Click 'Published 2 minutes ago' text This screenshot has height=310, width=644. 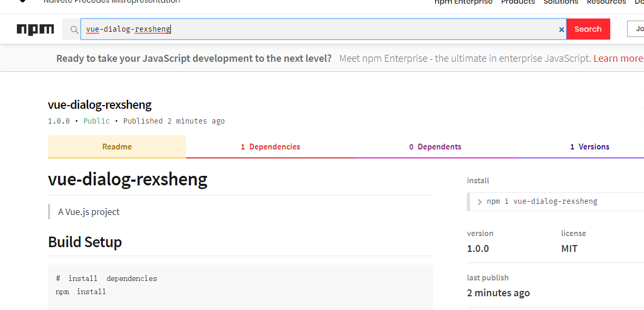coord(174,121)
